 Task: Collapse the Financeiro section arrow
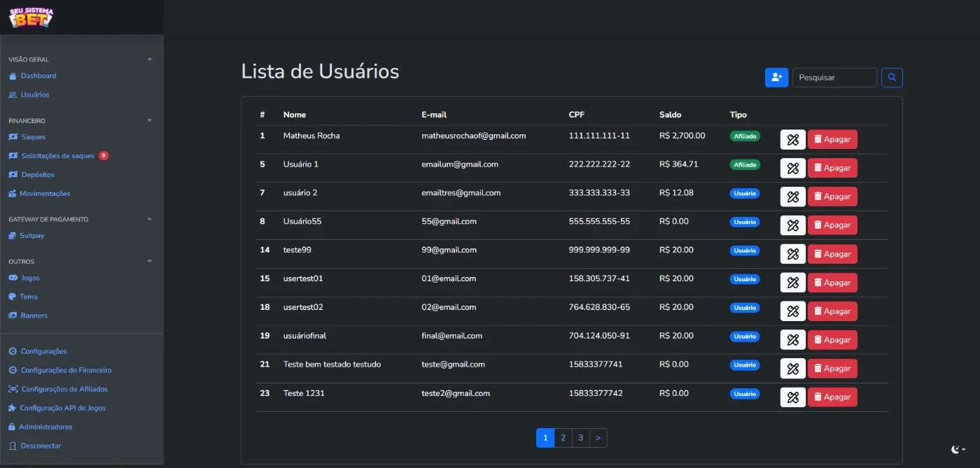[x=149, y=120]
